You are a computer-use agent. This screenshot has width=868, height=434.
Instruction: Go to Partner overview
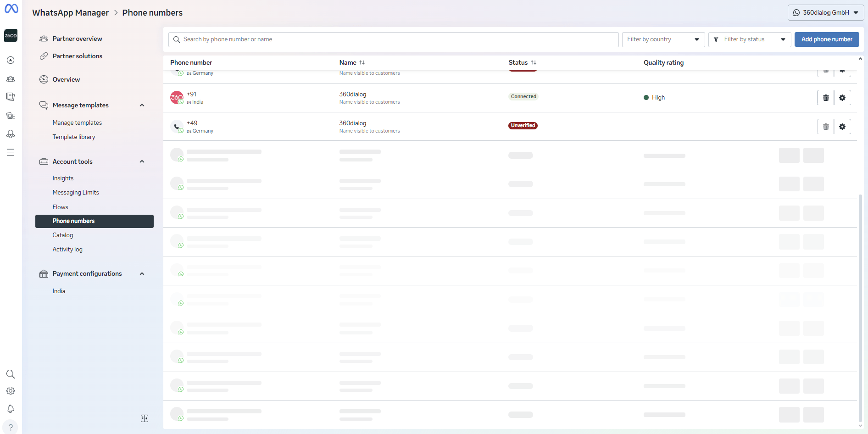click(77, 39)
